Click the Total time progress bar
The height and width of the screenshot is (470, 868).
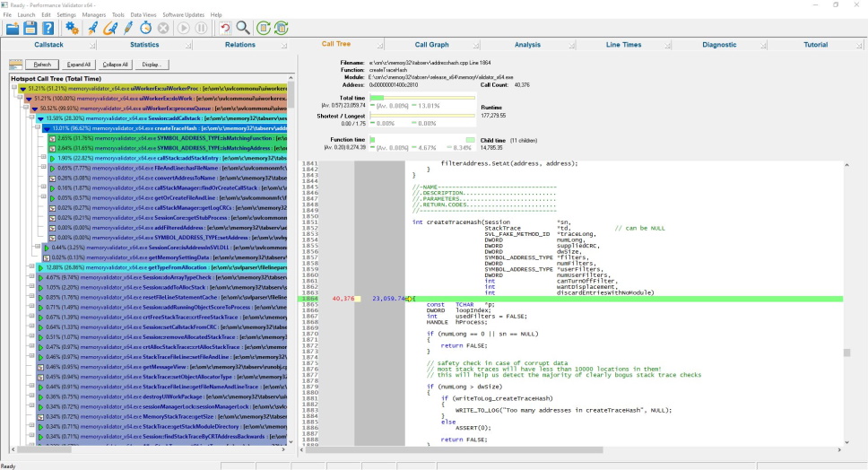click(x=422, y=98)
